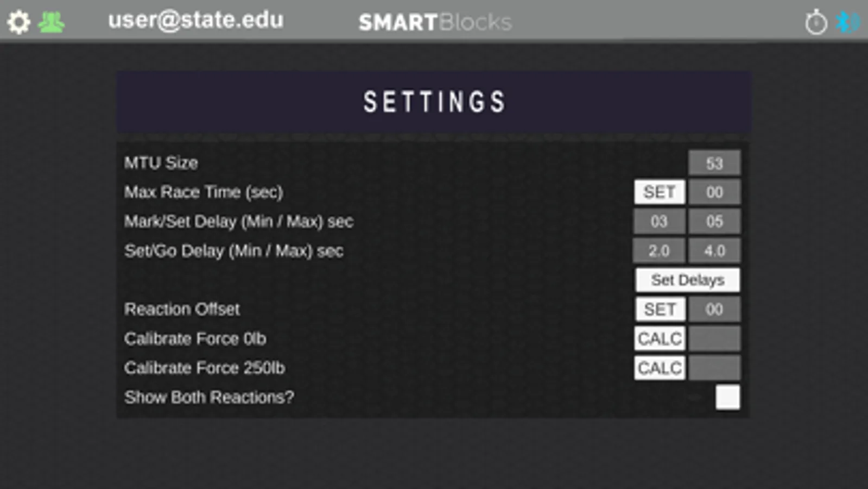Click the Calibrate Force 0lb result field
Image resolution: width=868 pixels, height=489 pixels.
714,338
